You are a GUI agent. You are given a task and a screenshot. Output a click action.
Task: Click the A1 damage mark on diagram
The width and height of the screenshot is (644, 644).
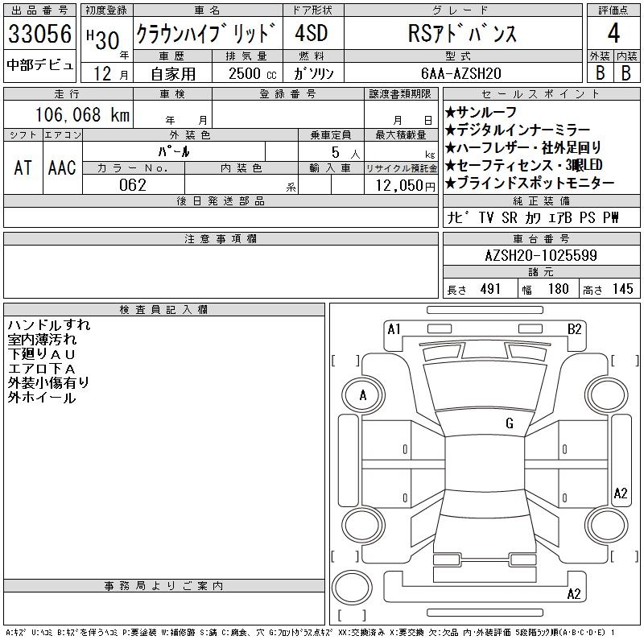pyautogui.click(x=394, y=329)
